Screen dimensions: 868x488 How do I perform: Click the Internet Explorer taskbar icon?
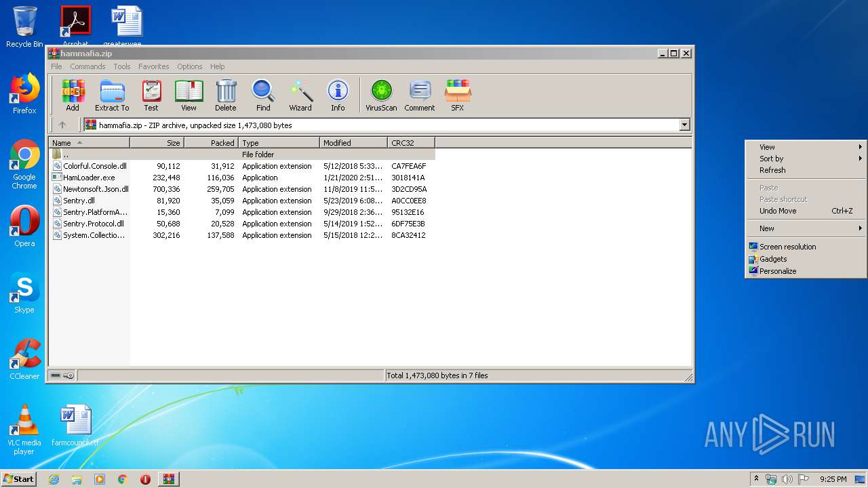pyautogui.click(x=54, y=479)
